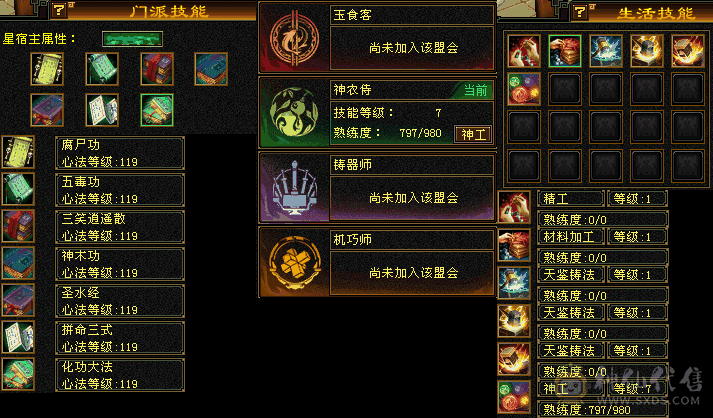Click the help icon beside 门派技能
Screen dimensions: 713x418
(59, 10)
